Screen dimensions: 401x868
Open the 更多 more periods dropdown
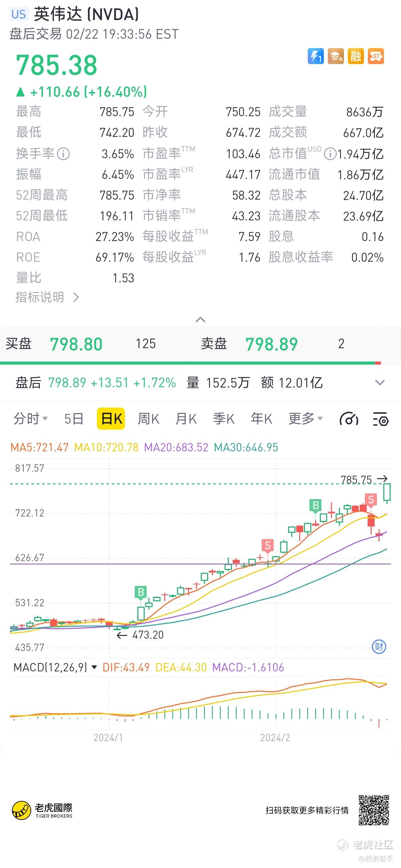(305, 419)
